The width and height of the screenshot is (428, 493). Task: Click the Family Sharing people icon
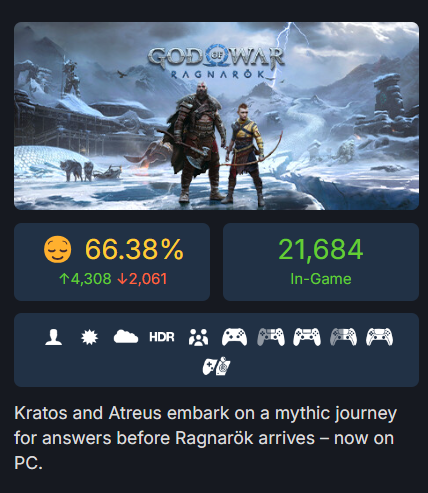tap(198, 337)
